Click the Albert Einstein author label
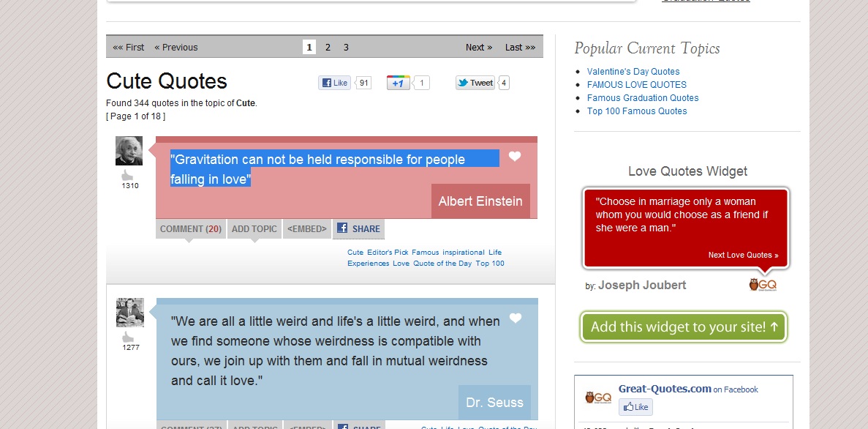 pos(480,201)
